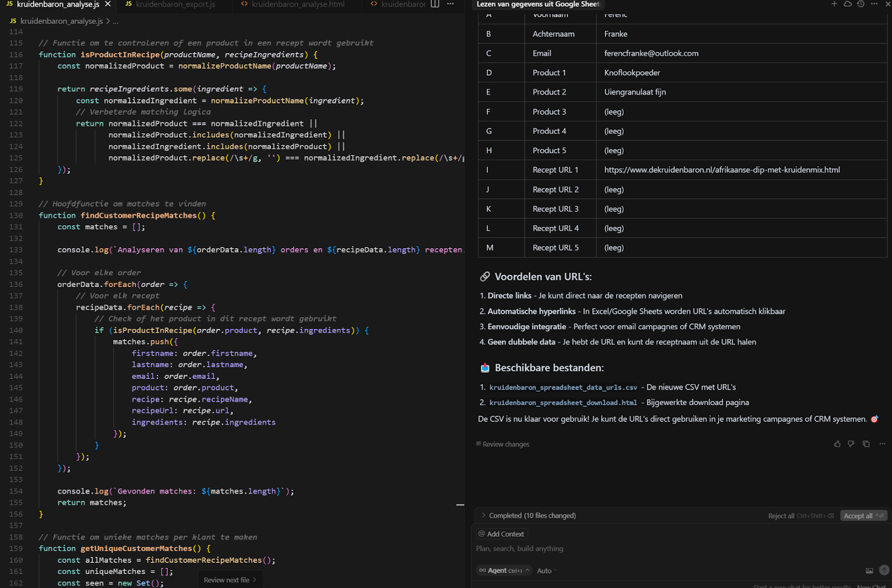The width and height of the screenshot is (892, 588).
Task: Click Reject all changes
Action: coord(781,516)
